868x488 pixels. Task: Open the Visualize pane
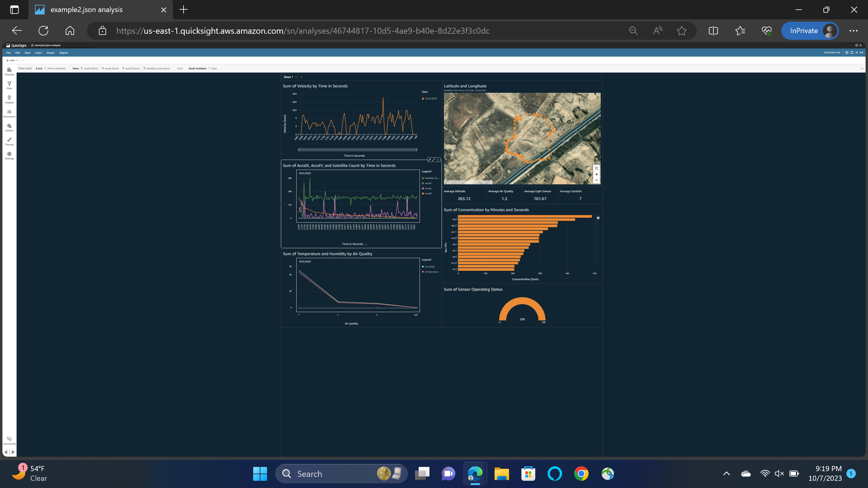[x=9, y=71]
